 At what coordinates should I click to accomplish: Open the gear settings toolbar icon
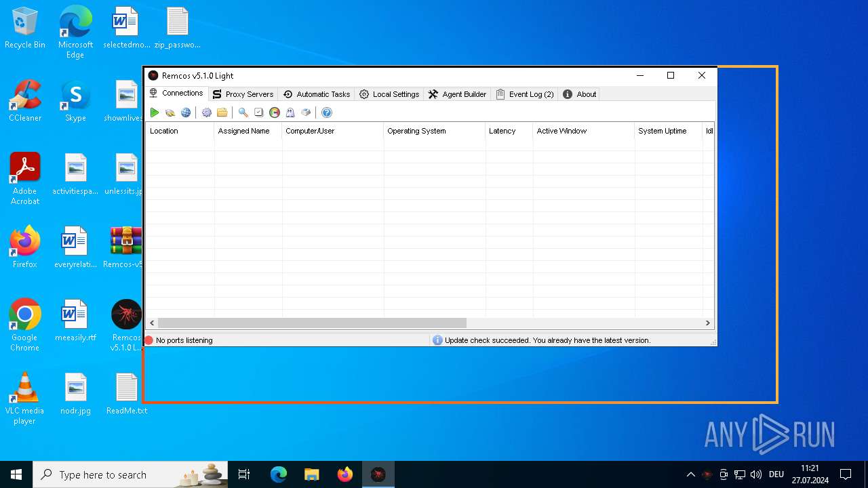(x=207, y=113)
